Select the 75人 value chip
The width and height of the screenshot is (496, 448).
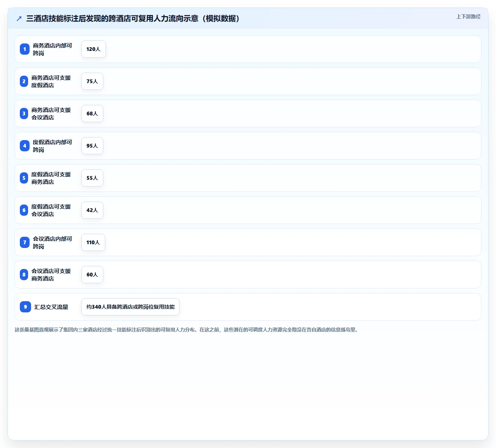pyautogui.click(x=92, y=81)
